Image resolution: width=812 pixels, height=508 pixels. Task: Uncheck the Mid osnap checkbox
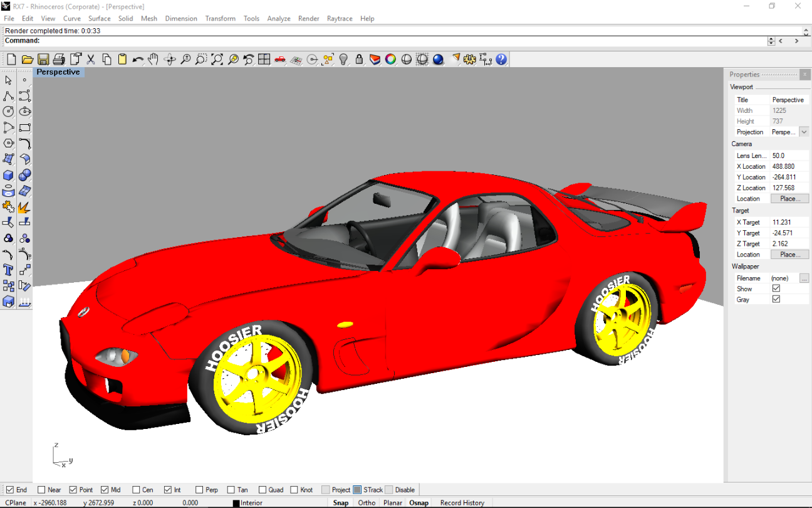click(x=105, y=490)
